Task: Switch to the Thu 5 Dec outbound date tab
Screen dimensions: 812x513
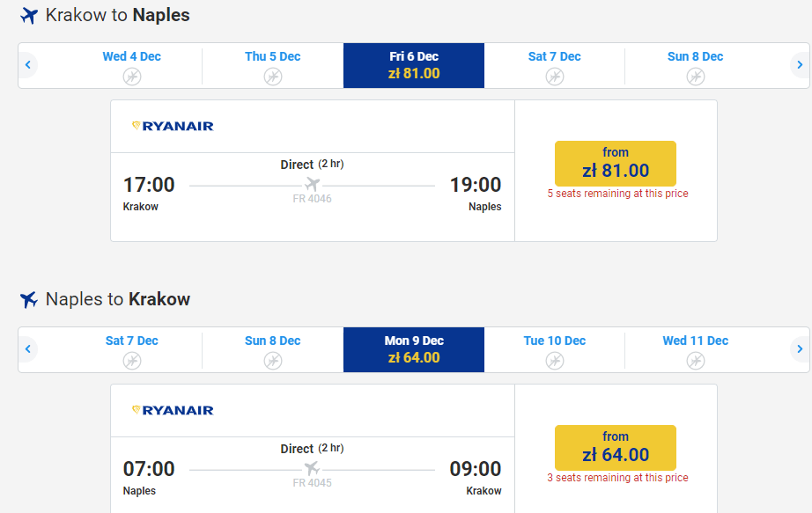Action: click(272, 65)
